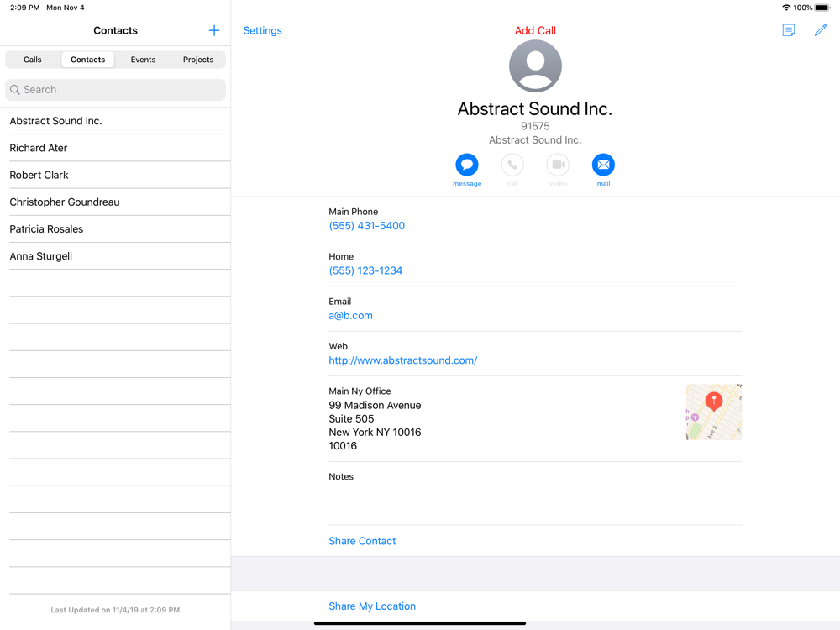Tap the greyed-out call phone icon
This screenshot has width=840, height=630.
pos(512,165)
